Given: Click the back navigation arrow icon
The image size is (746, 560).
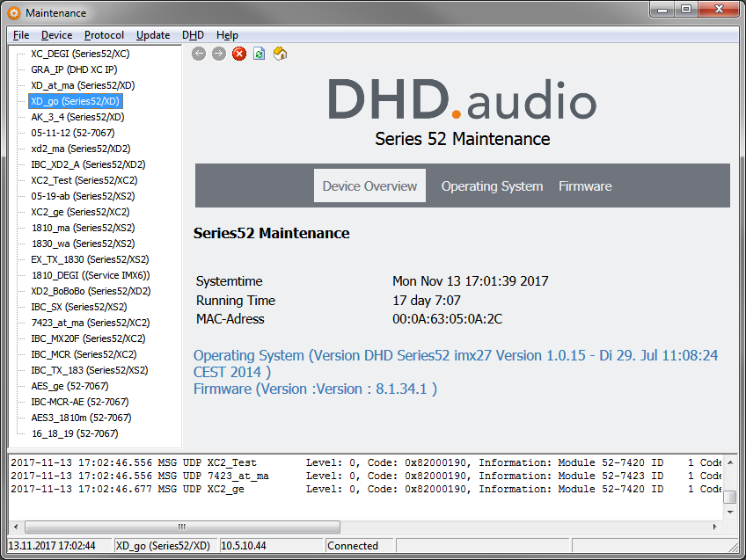Looking at the screenshot, I should [x=199, y=54].
